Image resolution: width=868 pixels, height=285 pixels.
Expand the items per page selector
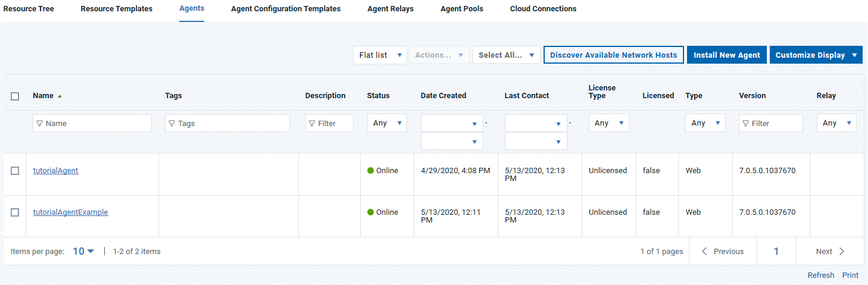(83, 252)
